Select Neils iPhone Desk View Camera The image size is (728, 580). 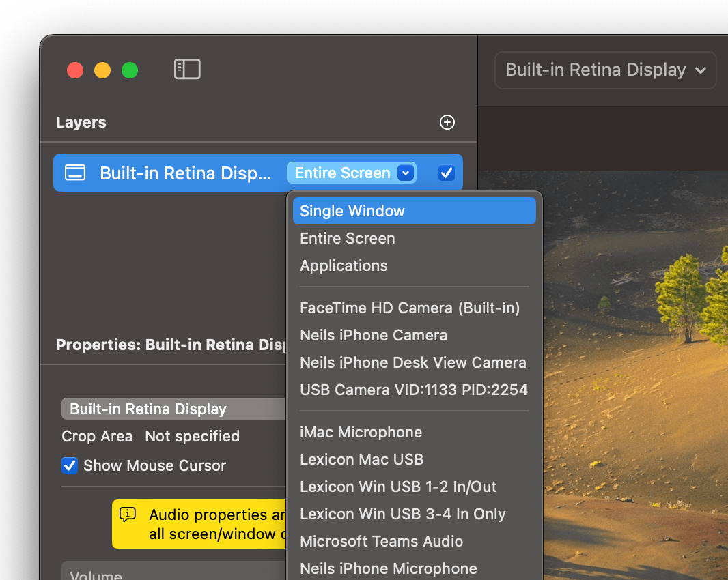click(x=414, y=362)
